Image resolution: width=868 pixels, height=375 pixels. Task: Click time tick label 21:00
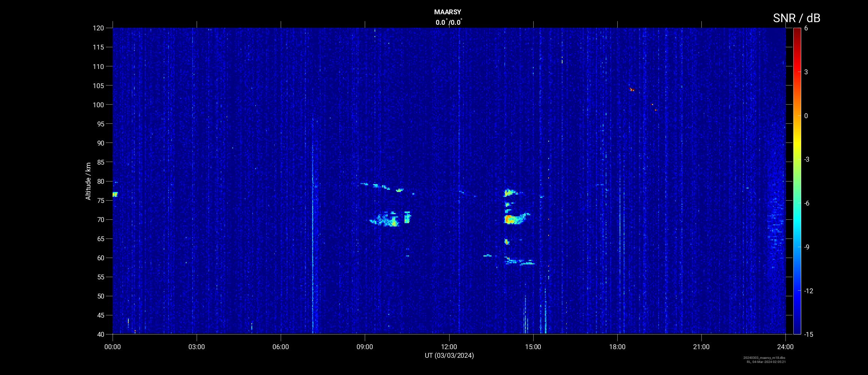tap(701, 347)
